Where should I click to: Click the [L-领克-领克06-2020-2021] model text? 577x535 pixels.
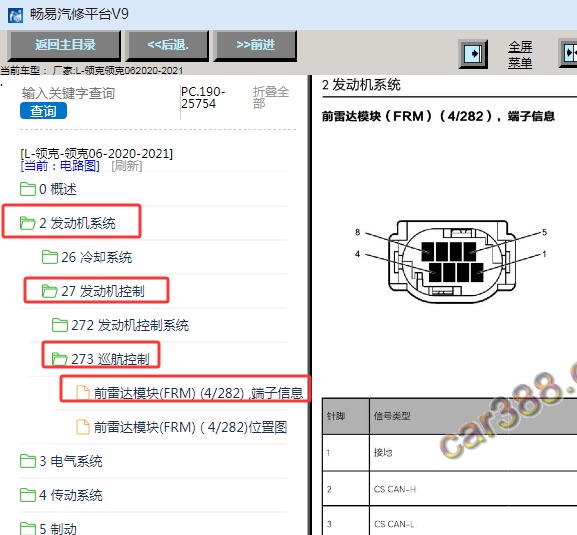pos(97,153)
